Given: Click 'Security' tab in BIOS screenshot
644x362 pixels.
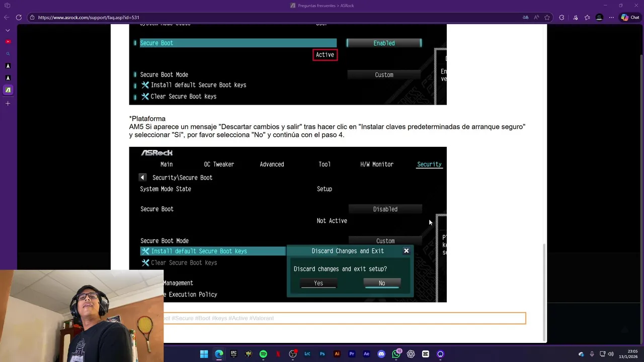Looking at the screenshot, I should coord(429,164).
